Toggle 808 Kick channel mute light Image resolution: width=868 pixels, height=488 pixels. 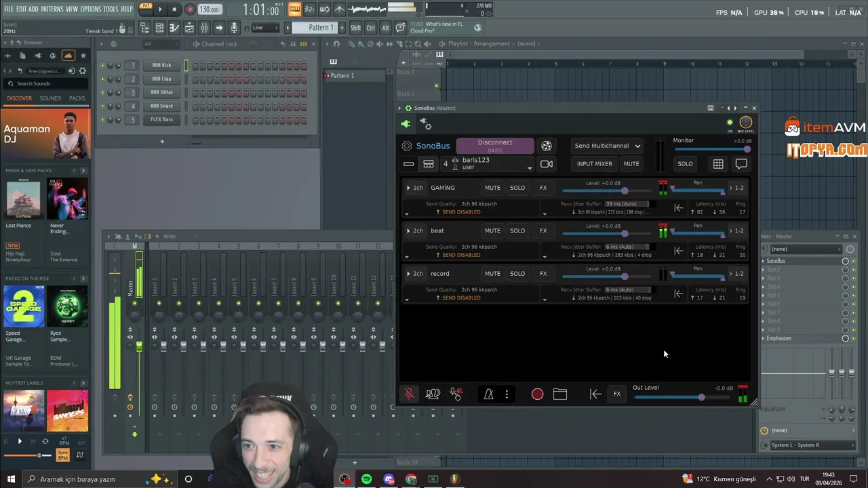click(x=102, y=66)
